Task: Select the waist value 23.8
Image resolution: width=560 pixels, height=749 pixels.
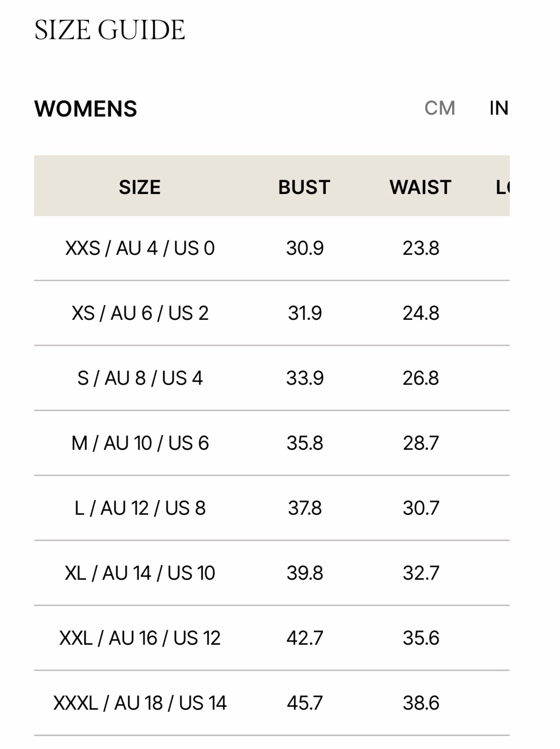Action: [421, 248]
